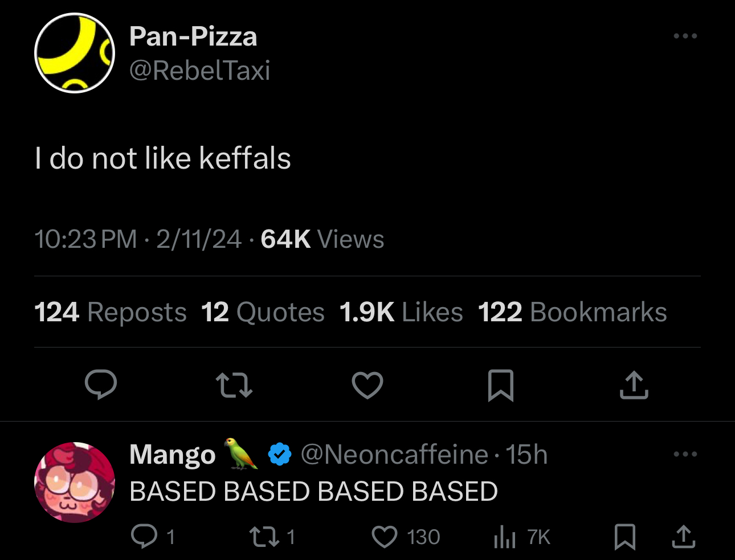Open more options for Mango's reply
Image resolution: width=735 pixels, height=560 pixels.
[685, 454]
